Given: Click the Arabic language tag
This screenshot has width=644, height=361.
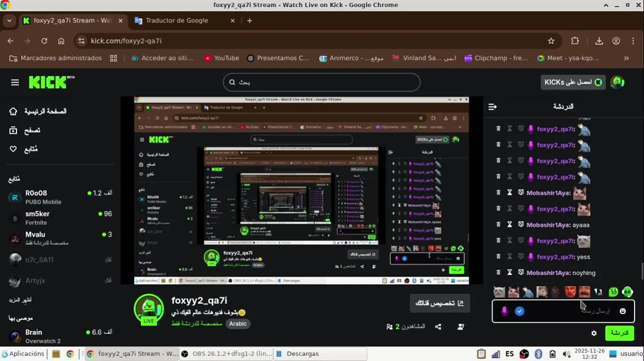Looking at the screenshot, I should pos(238,323).
